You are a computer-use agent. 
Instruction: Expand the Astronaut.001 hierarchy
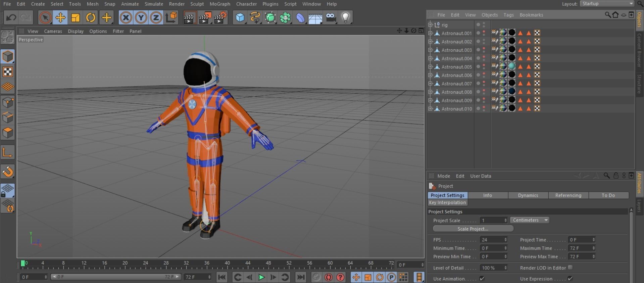430,33
